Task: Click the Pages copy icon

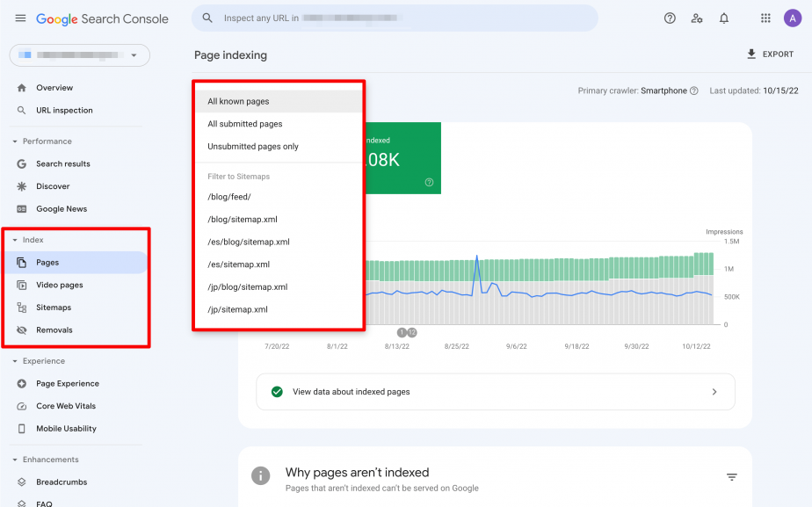Action: [x=21, y=263]
